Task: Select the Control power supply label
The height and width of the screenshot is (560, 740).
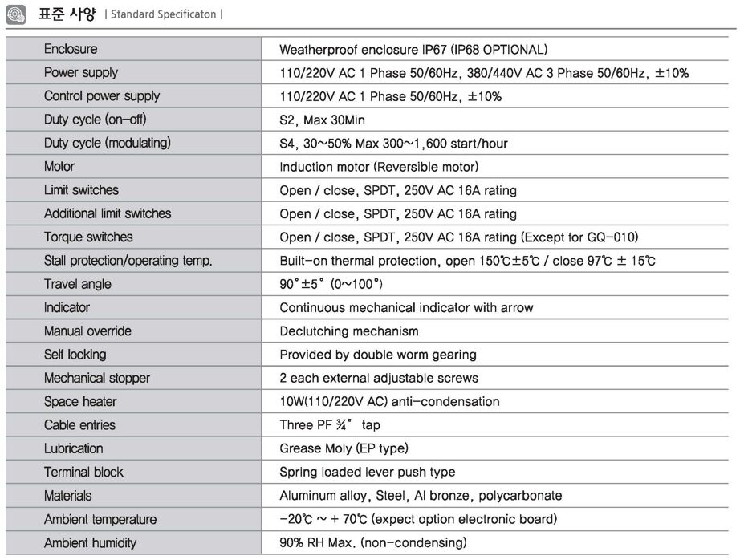Action: [102, 96]
